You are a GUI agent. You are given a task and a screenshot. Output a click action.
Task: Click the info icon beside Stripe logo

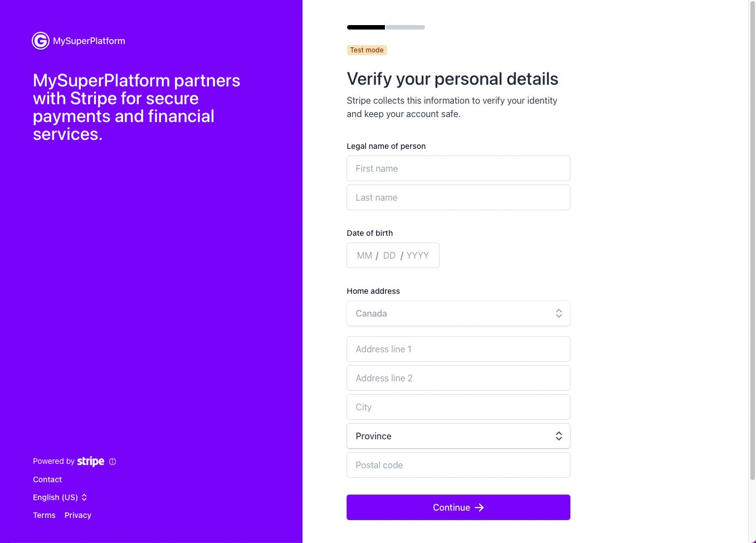[113, 462]
